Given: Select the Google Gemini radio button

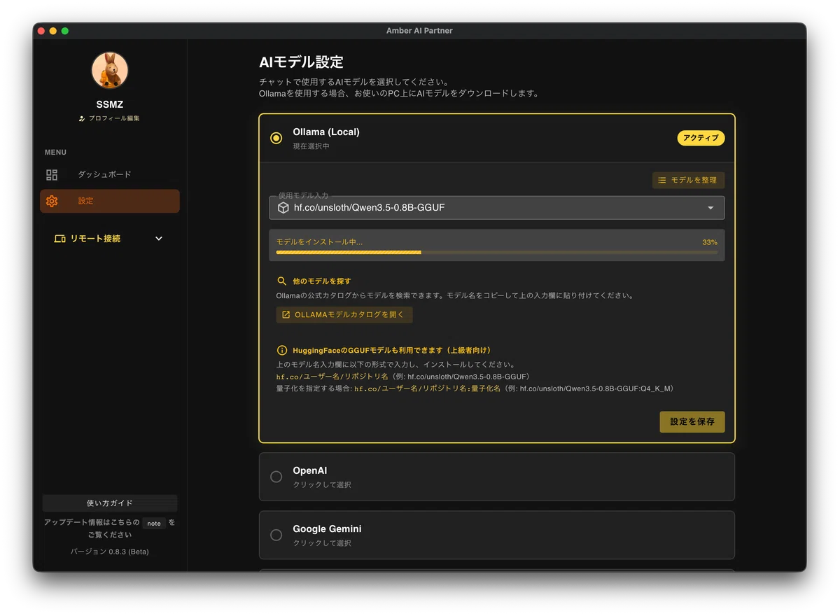Looking at the screenshot, I should (276, 535).
